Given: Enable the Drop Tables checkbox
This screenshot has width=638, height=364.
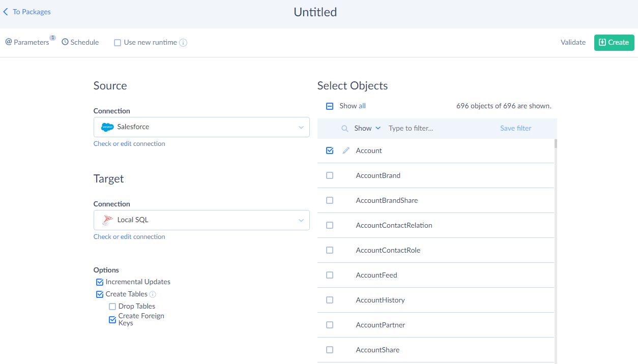Looking at the screenshot, I should [x=112, y=307].
